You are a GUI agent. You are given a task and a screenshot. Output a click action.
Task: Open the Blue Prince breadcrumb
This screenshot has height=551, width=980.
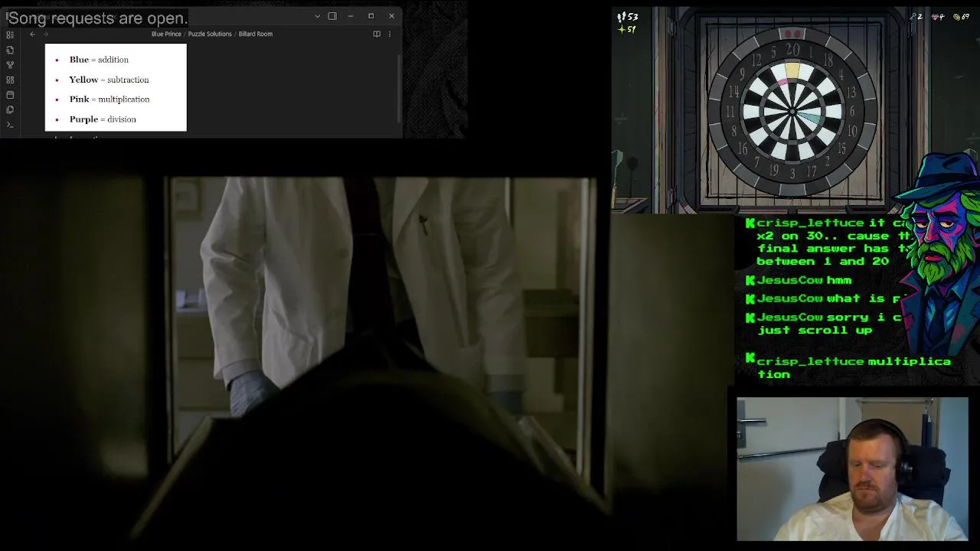tap(166, 34)
